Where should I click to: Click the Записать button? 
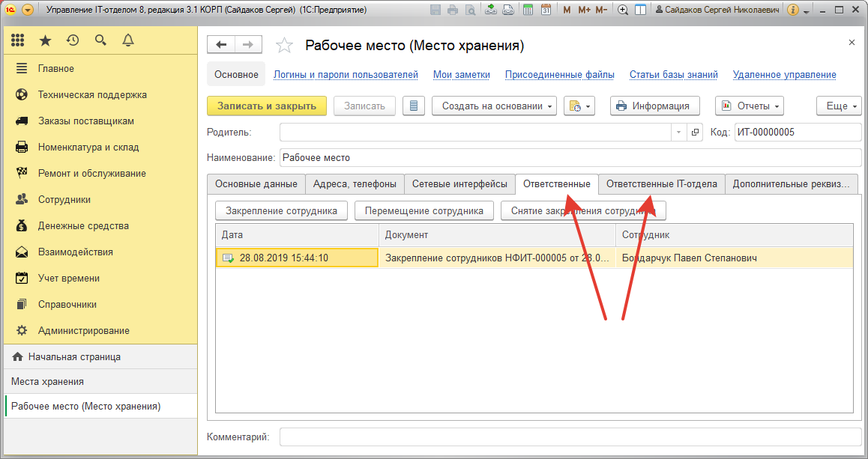tap(364, 106)
